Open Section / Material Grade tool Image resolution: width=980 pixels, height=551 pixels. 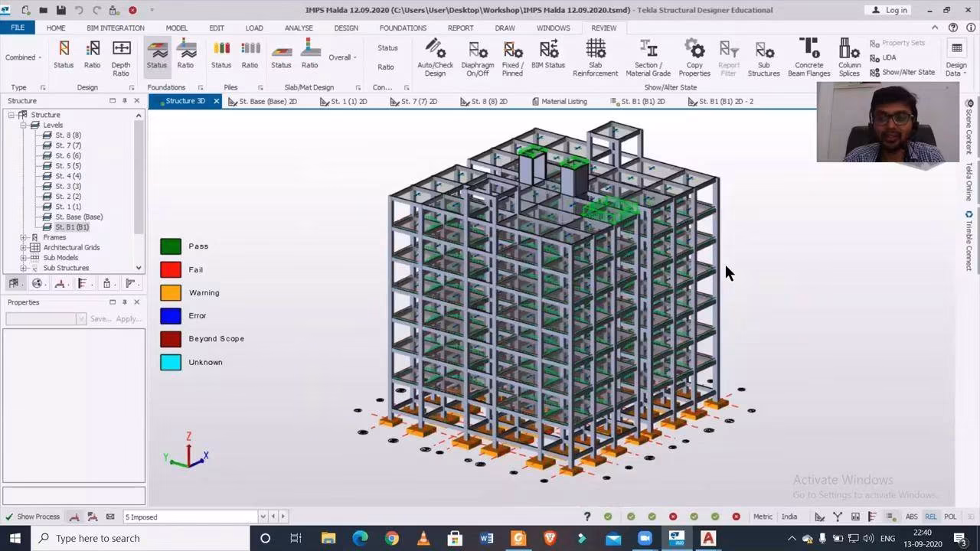648,58
